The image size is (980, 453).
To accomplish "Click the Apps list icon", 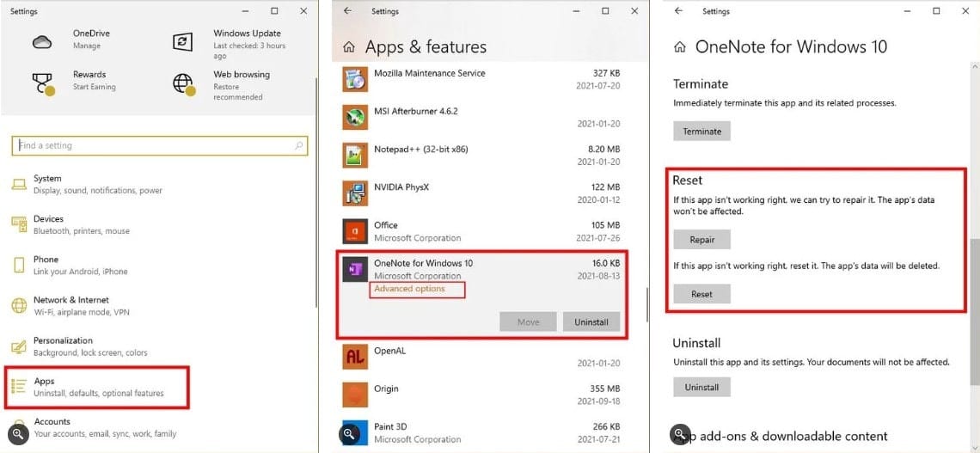I will point(20,387).
